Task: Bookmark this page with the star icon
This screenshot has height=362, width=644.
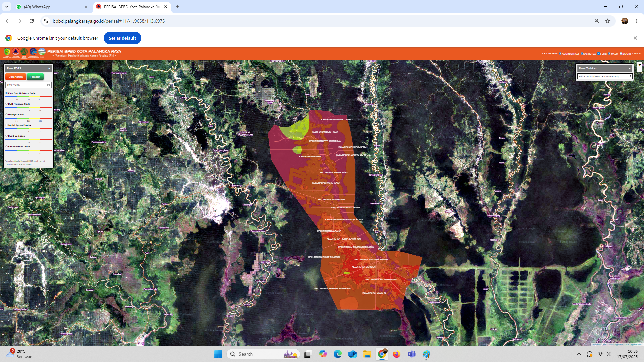Action: 608,21
